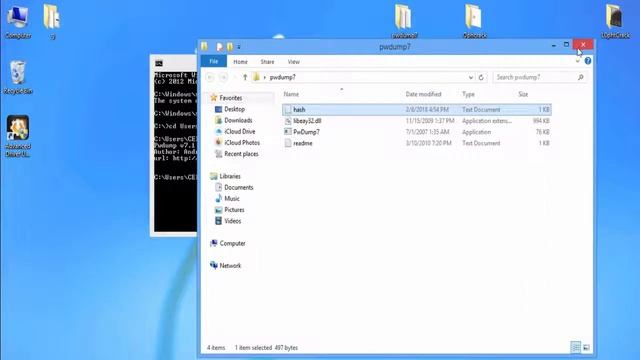The height and width of the screenshot is (360, 640).
Task: Switch to Large icons view in status bar
Action: (586, 347)
